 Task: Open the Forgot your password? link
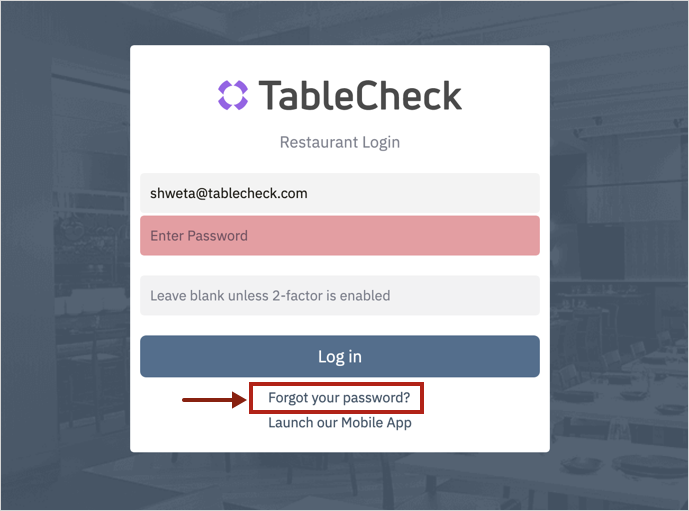[339, 398]
